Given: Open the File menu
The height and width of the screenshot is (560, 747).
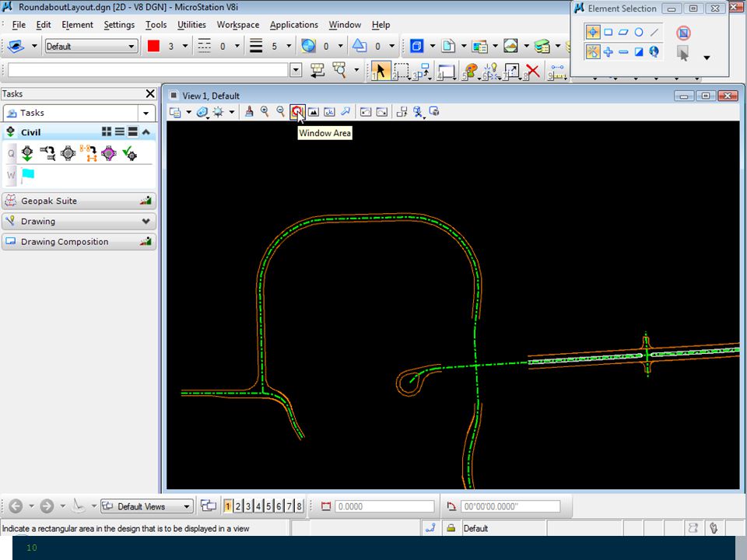Looking at the screenshot, I should coord(19,25).
